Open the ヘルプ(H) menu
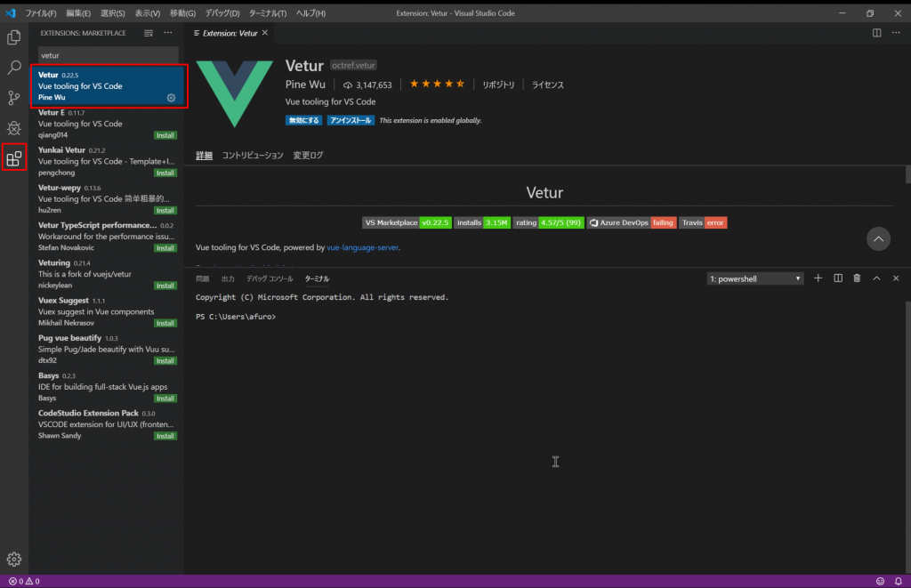911x588 pixels. (310, 12)
